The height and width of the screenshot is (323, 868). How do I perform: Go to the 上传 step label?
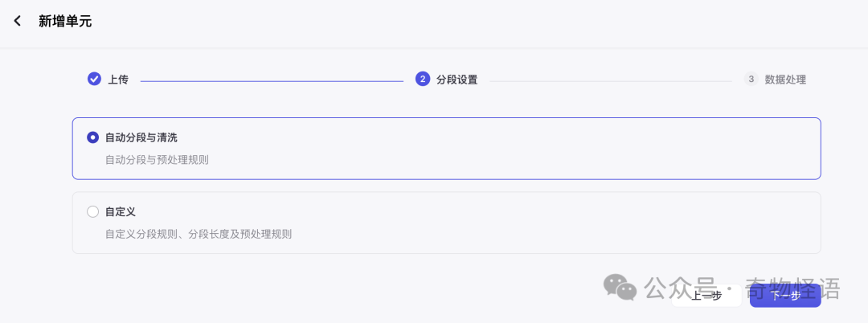(118, 80)
